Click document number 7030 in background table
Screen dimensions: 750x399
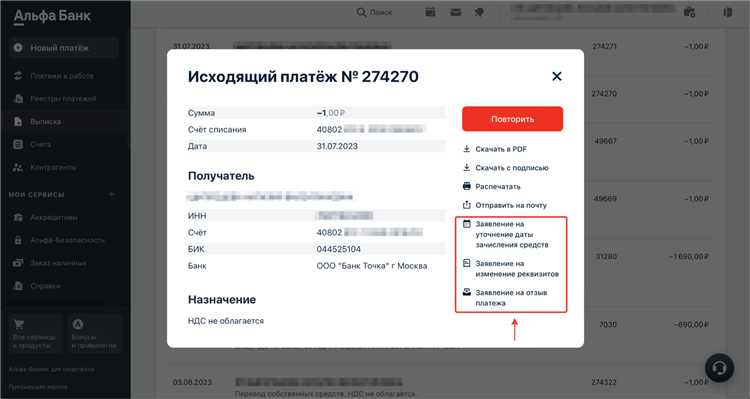(x=608, y=324)
